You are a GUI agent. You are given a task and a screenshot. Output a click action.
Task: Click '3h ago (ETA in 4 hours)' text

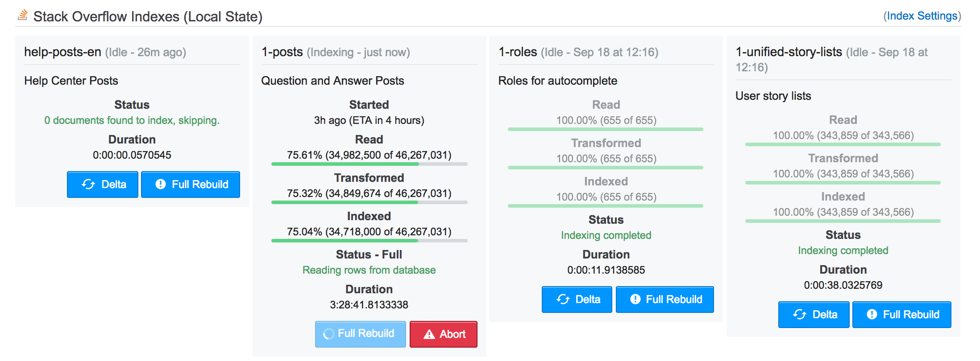[x=369, y=120]
